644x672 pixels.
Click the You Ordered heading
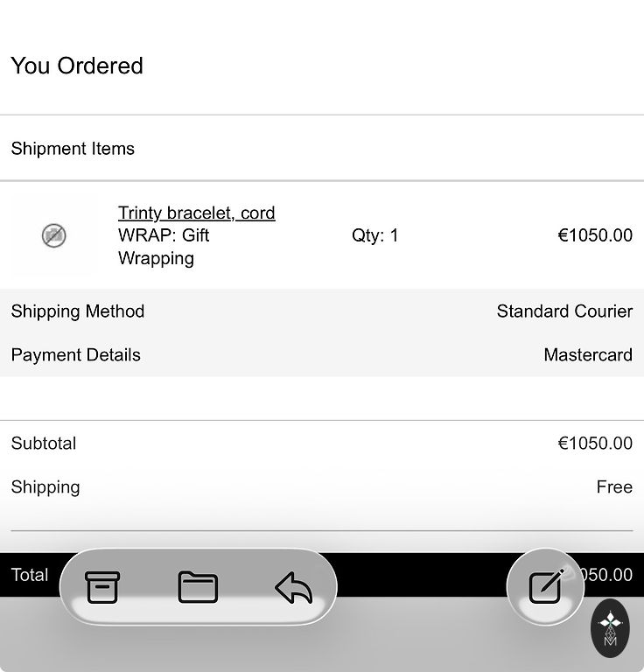pyautogui.click(x=77, y=66)
